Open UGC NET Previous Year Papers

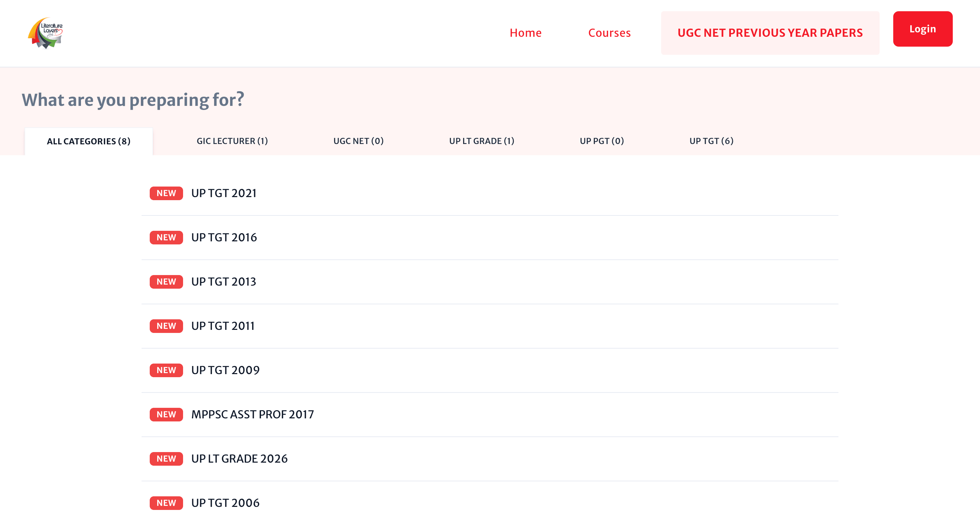(x=770, y=33)
